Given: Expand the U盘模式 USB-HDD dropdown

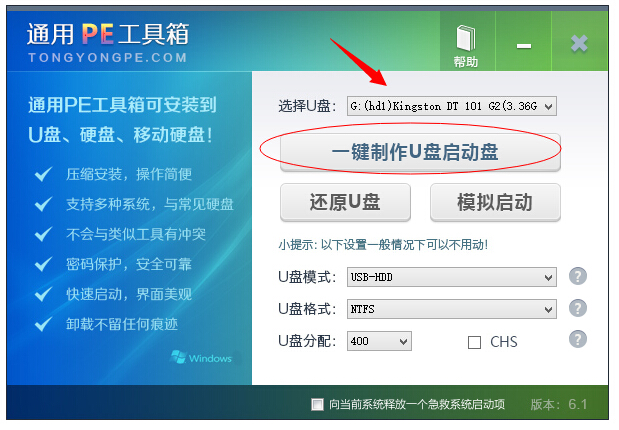Looking at the screenshot, I should point(452,277).
